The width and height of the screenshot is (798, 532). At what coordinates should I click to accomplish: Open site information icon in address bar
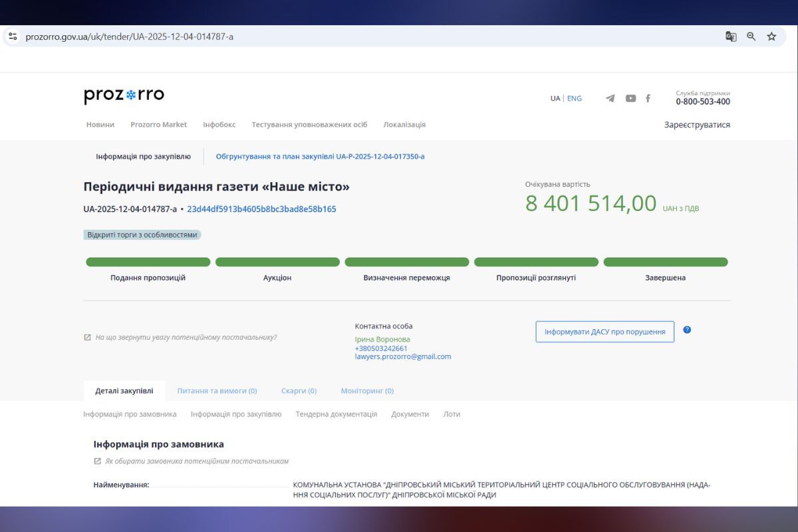point(13,37)
